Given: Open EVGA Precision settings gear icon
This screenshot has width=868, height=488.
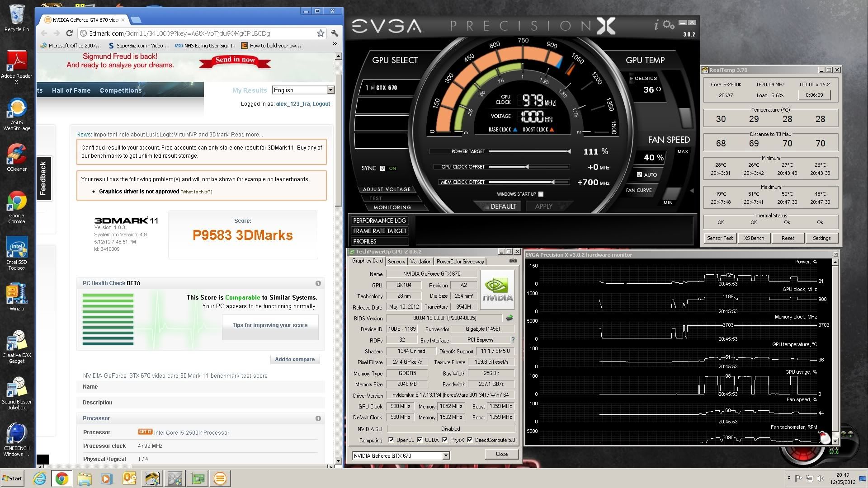Looking at the screenshot, I should tap(669, 24).
